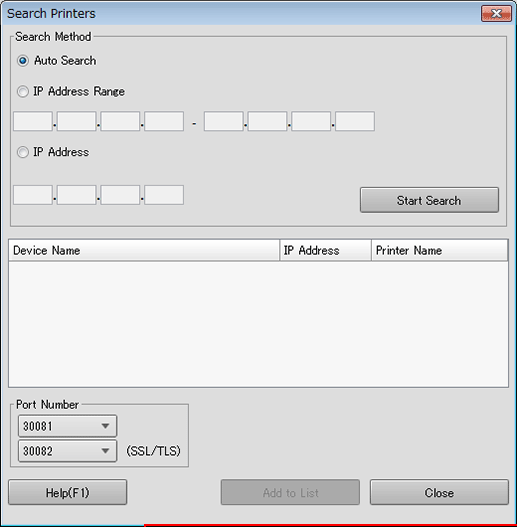Click first octet of single IP Address field
This screenshot has width=517, height=527.
pyautogui.click(x=33, y=195)
